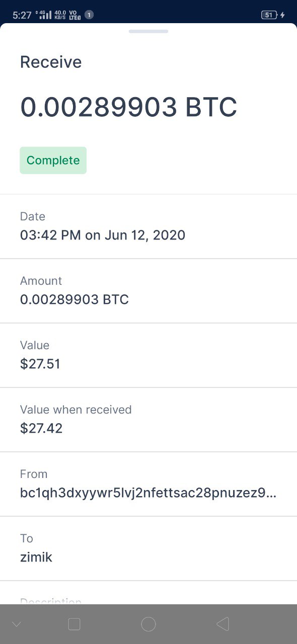Tap the Value $27.51 row
This screenshot has height=644, width=297.
point(148,355)
